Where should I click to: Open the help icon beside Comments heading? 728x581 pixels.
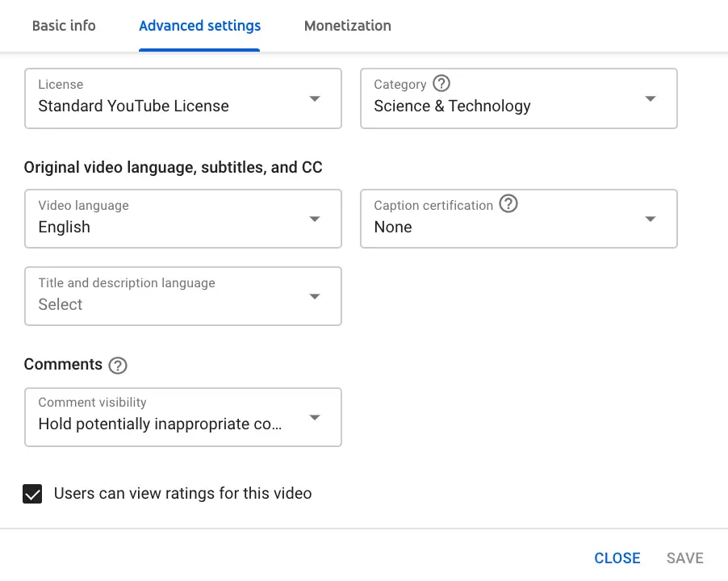pos(118,366)
